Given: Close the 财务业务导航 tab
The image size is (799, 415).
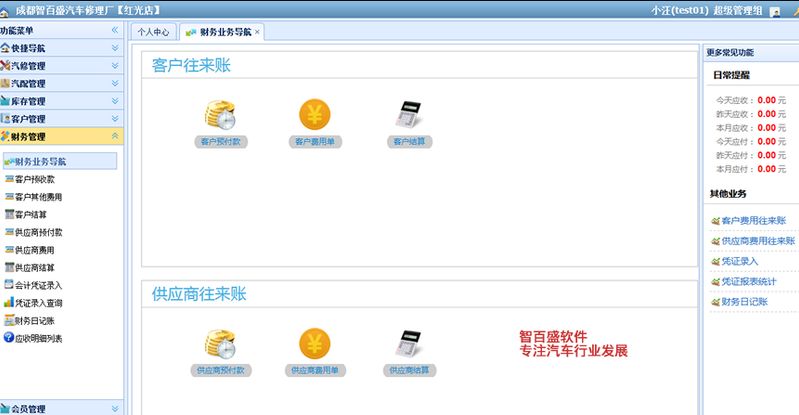Looking at the screenshot, I should 257,32.
